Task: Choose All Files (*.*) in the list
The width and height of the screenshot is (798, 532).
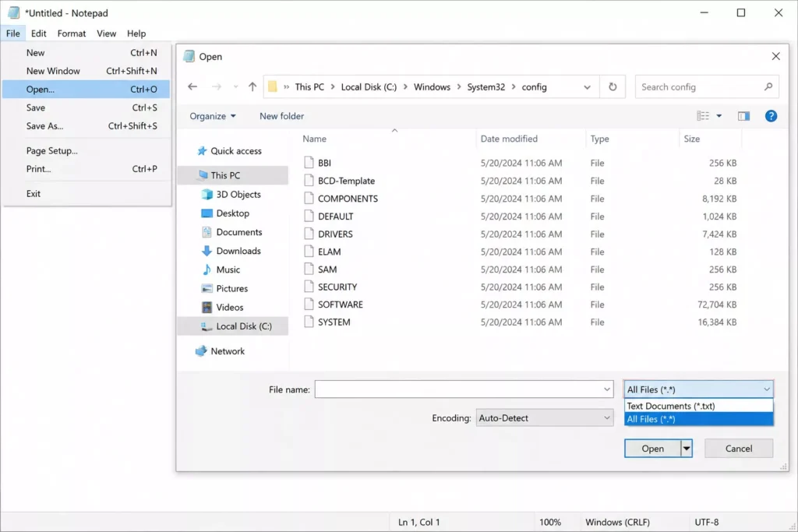Action: coord(698,419)
